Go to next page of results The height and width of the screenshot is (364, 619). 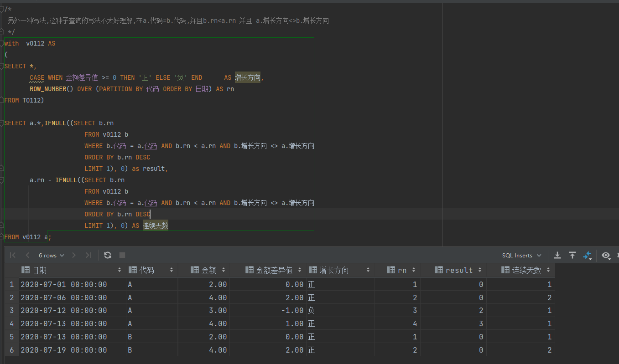click(74, 255)
